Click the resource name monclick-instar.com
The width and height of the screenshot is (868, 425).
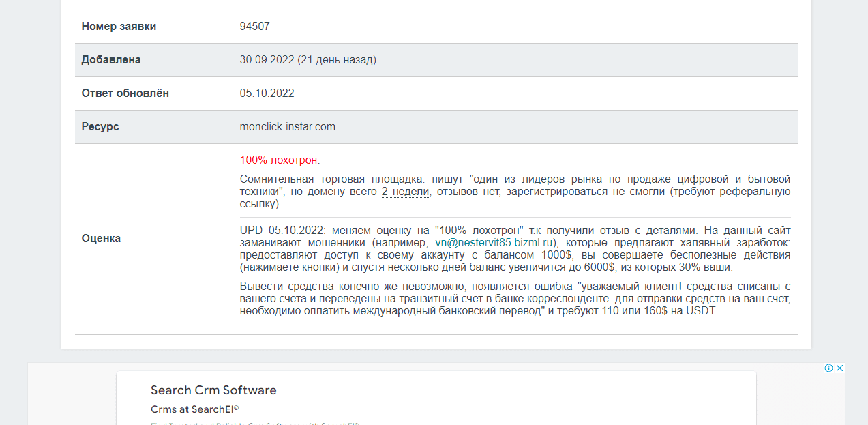pos(287,127)
